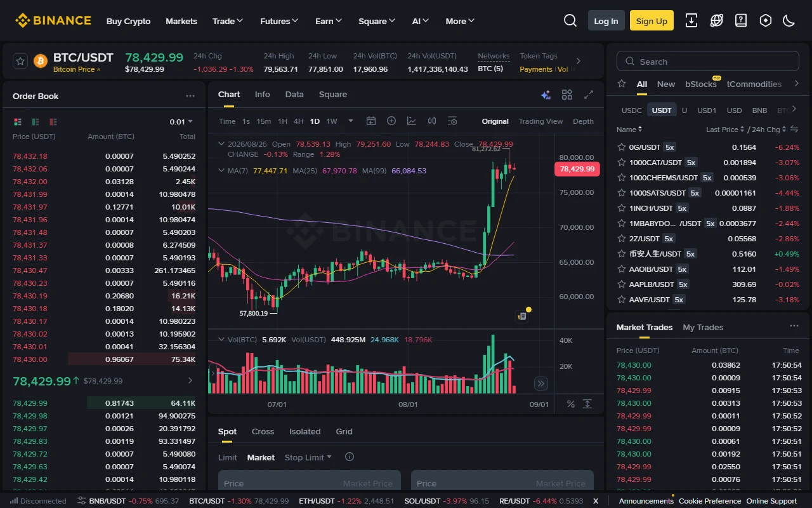Screen dimensions: 812x508
Task: Open the candlestick style icon
Action: pos(432,121)
